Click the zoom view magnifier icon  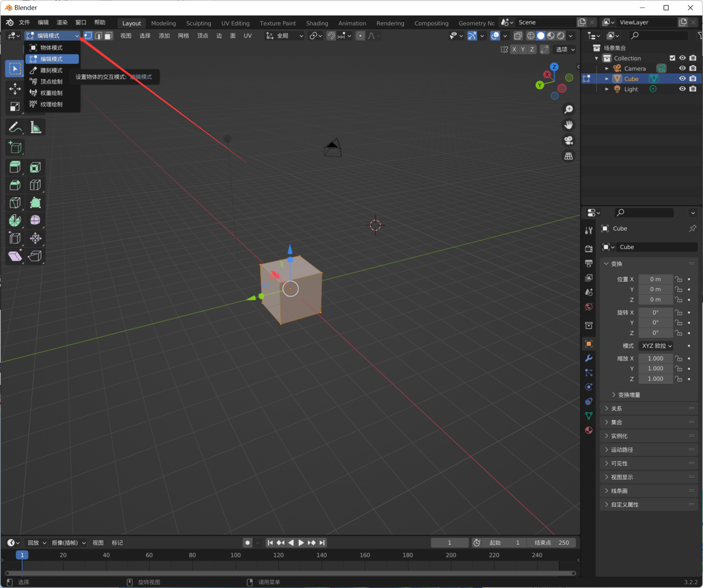(x=569, y=109)
